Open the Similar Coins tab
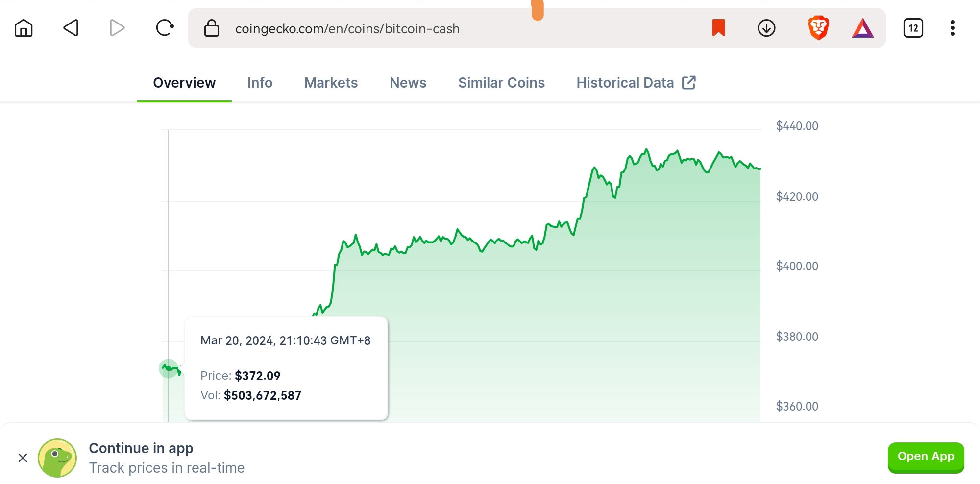This screenshot has width=980, height=484. pyautogui.click(x=501, y=83)
